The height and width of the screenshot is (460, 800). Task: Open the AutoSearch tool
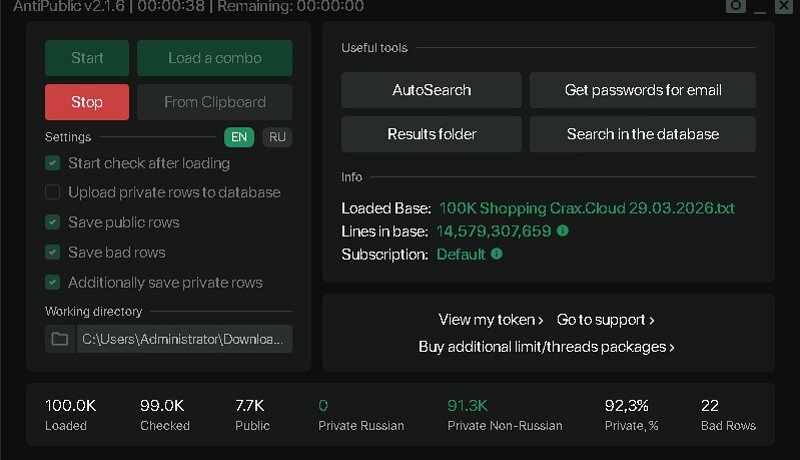pos(432,90)
